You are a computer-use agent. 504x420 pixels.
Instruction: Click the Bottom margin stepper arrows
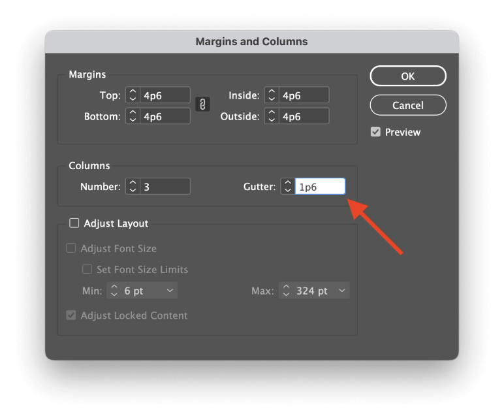coord(133,116)
